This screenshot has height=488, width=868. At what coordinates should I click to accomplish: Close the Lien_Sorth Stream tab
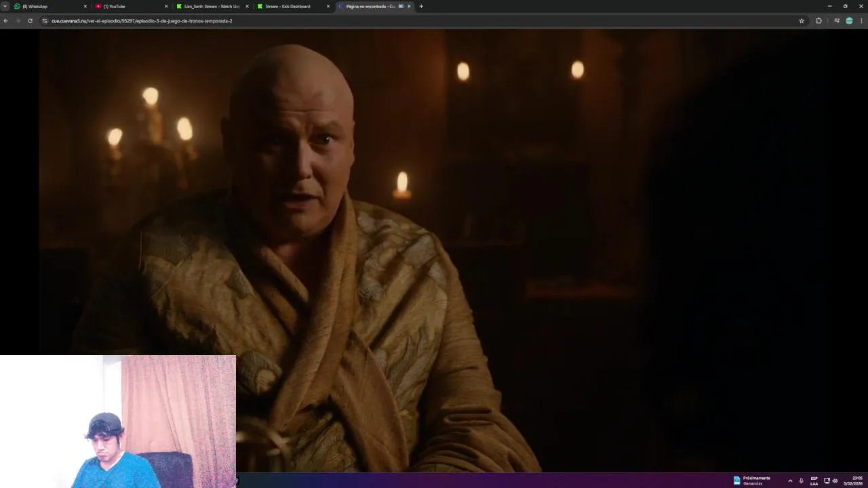click(x=247, y=6)
